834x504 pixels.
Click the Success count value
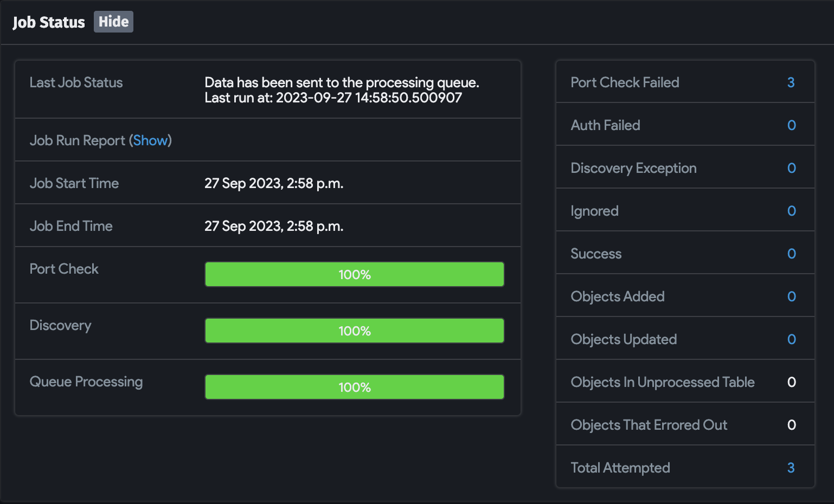click(791, 254)
